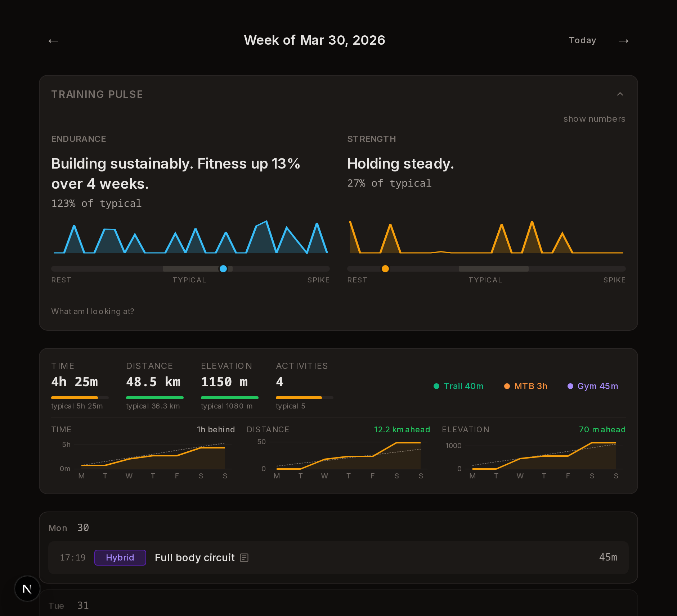The height and width of the screenshot is (616, 677).
Task: Open the What am I looking at link
Action: 93,311
